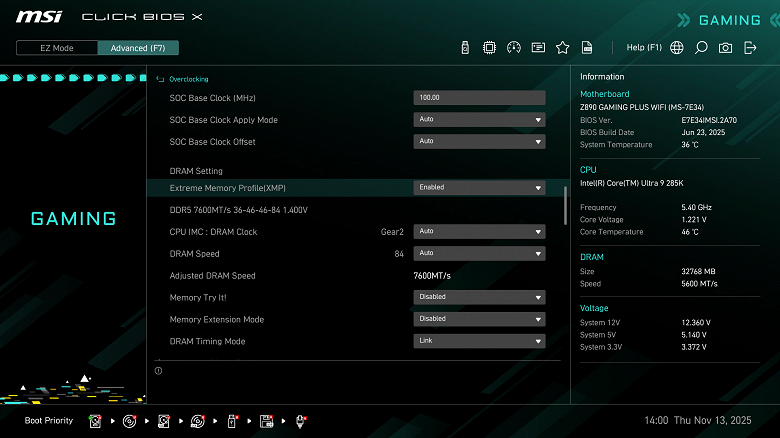Open Favorites with the star icon
This screenshot has height=438, width=780.
(563, 48)
